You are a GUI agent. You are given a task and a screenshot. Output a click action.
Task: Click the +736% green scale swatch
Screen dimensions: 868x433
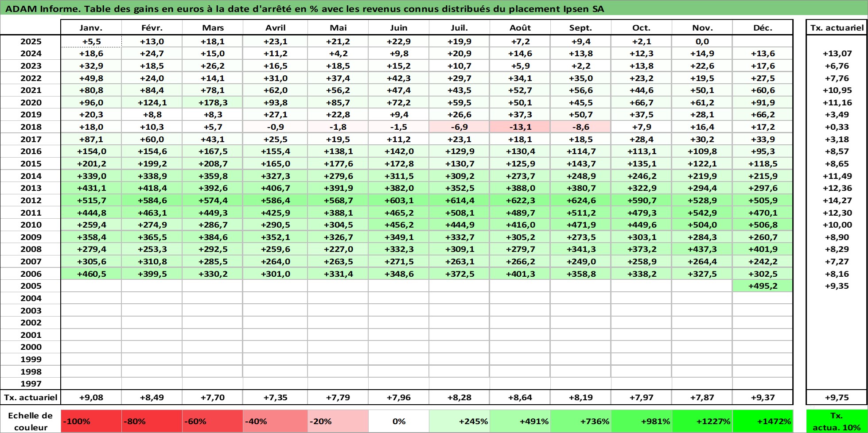(x=581, y=421)
